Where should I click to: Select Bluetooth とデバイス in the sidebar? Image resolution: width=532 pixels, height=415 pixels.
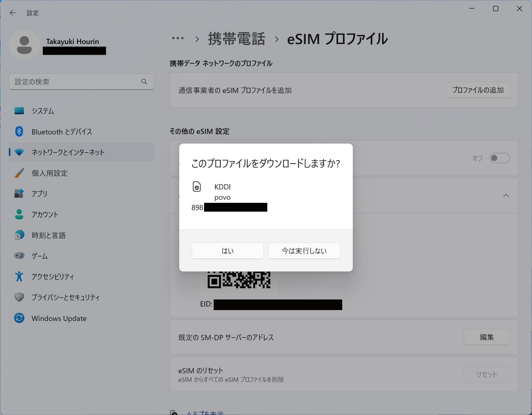coord(62,132)
